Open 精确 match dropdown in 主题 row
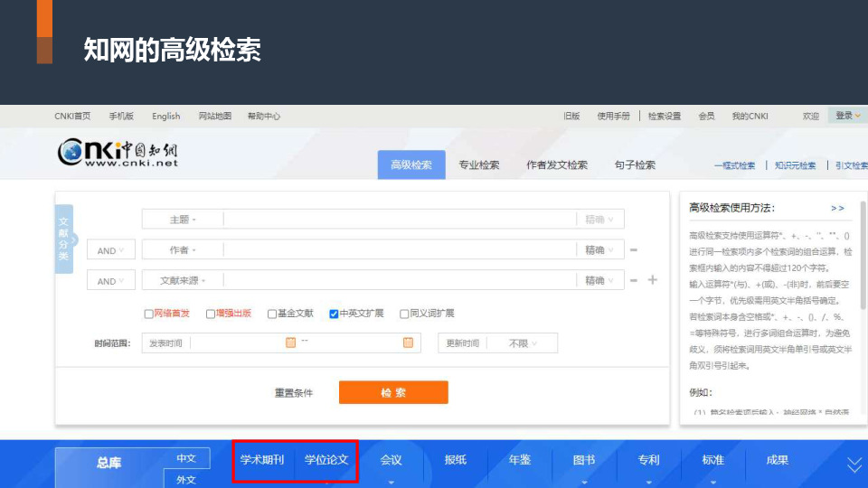The height and width of the screenshot is (488, 868). click(x=599, y=220)
